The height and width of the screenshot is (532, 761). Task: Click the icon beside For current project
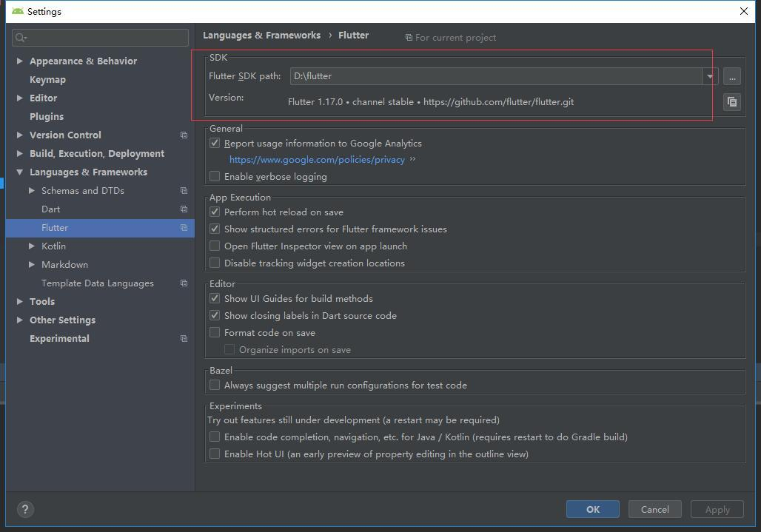point(409,37)
